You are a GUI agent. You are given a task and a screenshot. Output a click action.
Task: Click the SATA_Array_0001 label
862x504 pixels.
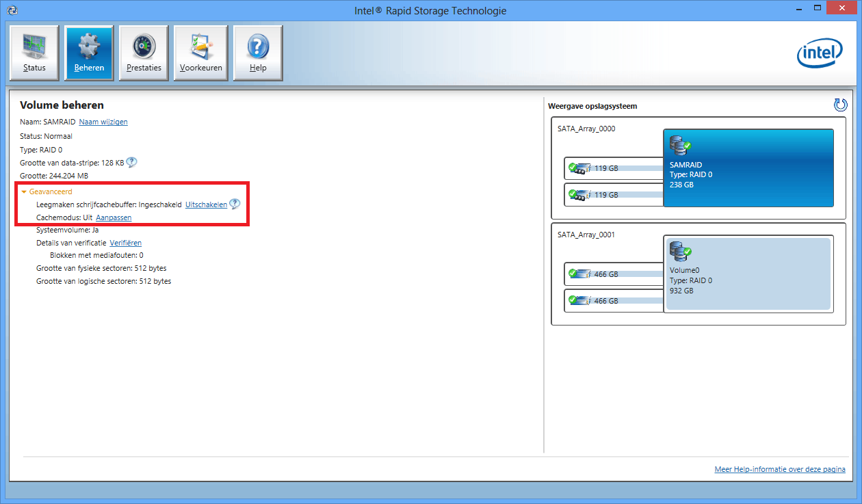pyautogui.click(x=586, y=234)
